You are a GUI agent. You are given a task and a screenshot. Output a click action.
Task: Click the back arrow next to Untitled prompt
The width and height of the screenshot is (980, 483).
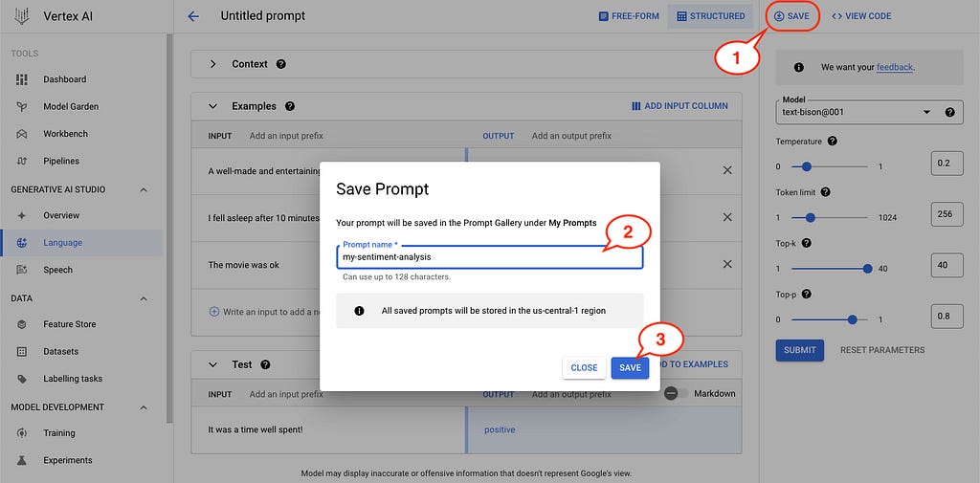tap(193, 16)
